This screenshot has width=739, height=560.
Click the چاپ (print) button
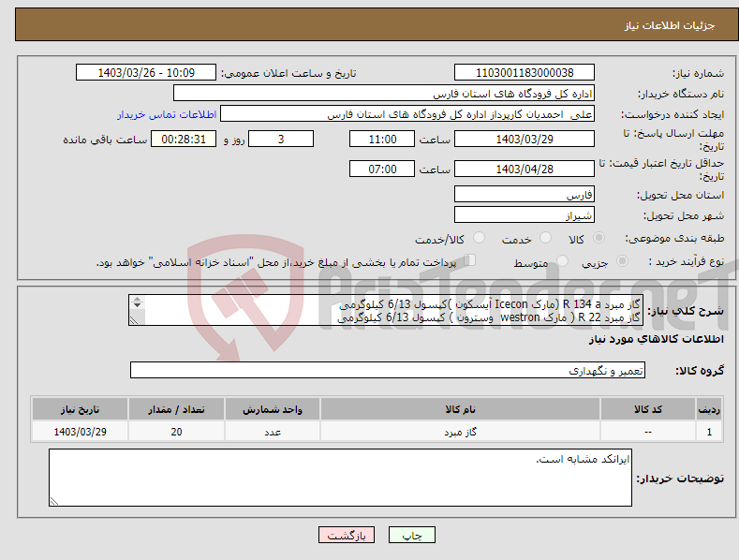[x=411, y=535]
